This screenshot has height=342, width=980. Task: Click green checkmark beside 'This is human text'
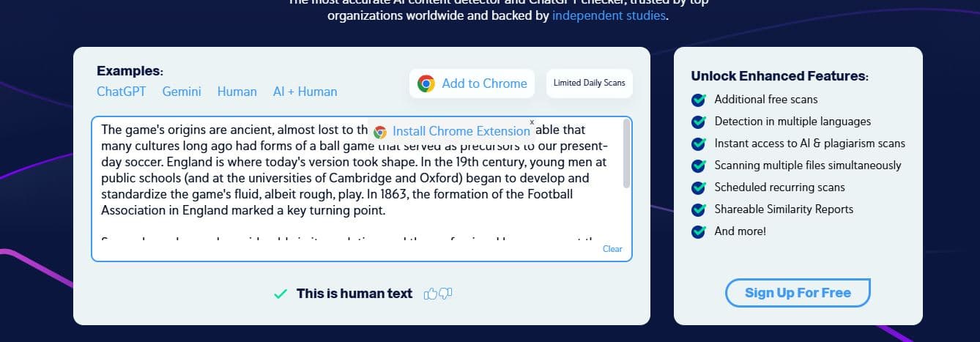pos(280,294)
